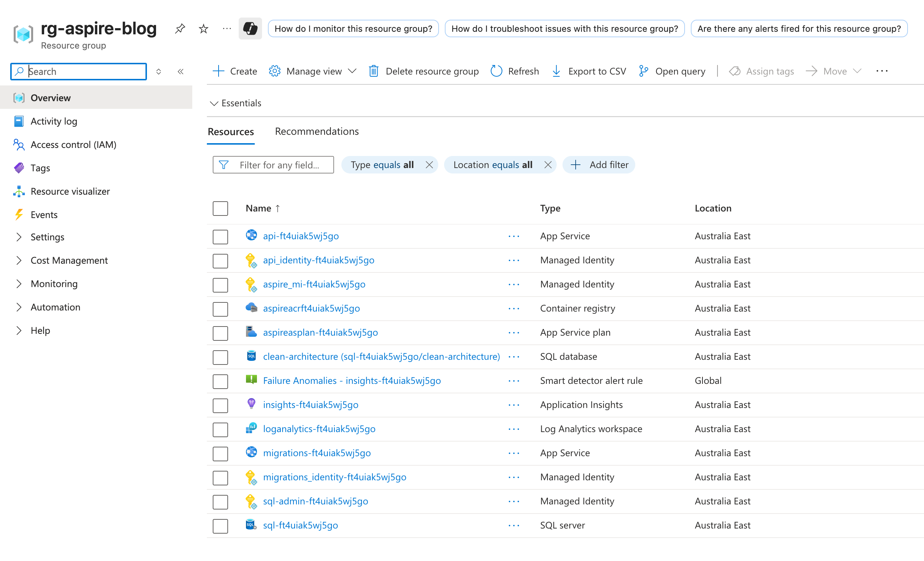This screenshot has width=924, height=561.
Task: Sort resources by Name column header
Action: (262, 208)
